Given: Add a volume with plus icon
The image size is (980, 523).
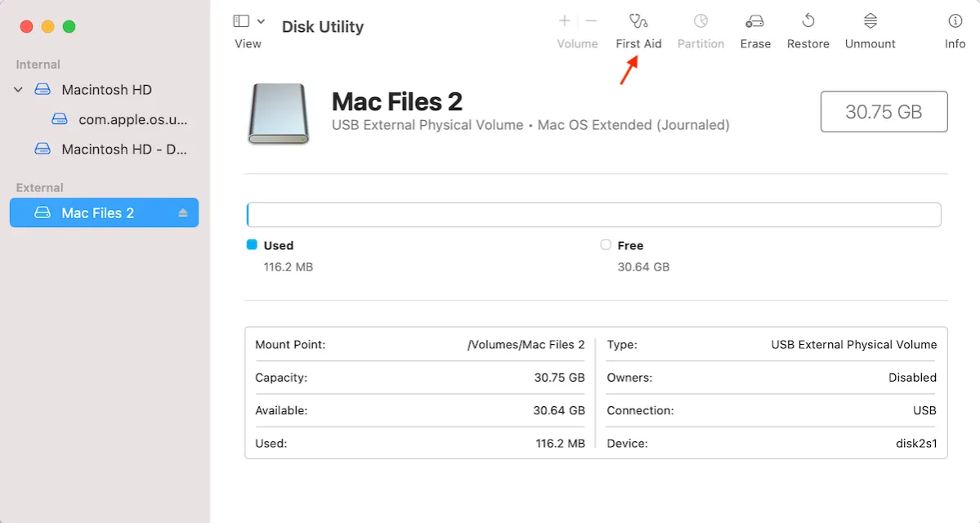Looking at the screenshot, I should coord(564,20).
